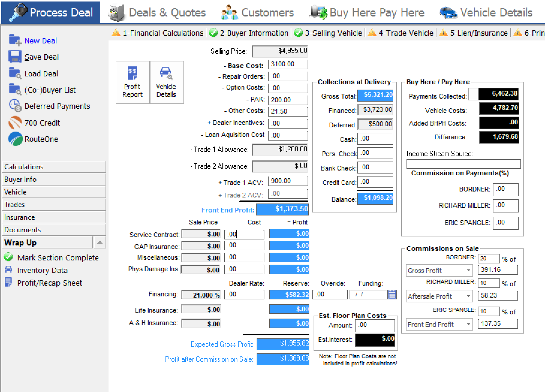The height and width of the screenshot is (392, 545).
Task: Collapse the Wrap Up section arrow
Action: [x=100, y=242]
